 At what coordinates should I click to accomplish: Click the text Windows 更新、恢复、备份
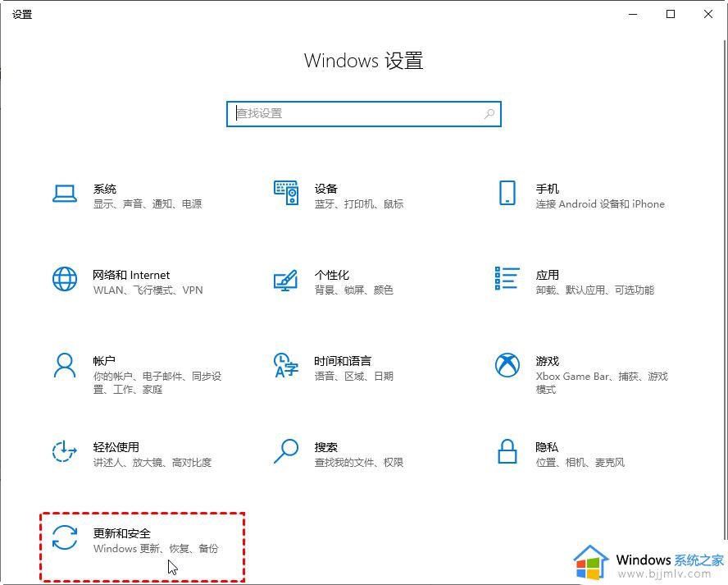pos(156,548)
